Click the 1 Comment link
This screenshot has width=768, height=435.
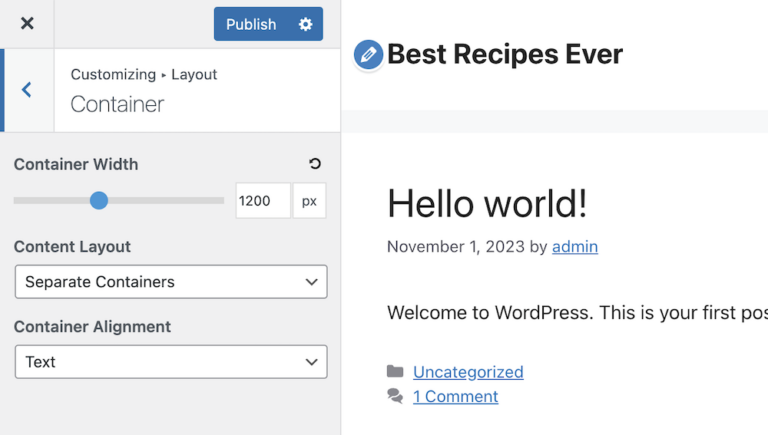tap(455, 397)
